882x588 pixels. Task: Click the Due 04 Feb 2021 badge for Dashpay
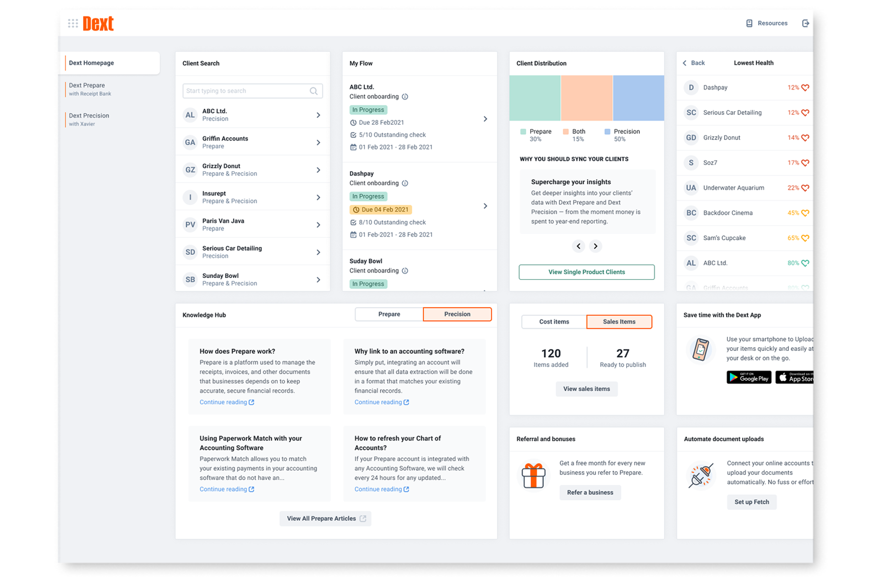[x=381, y=209]
